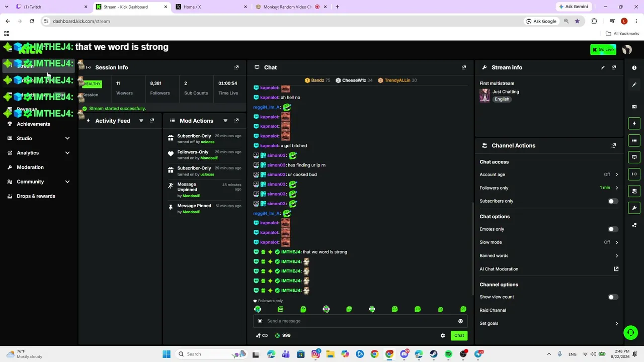
Task: Open the Raid Channel action
Action: (493, 310)
